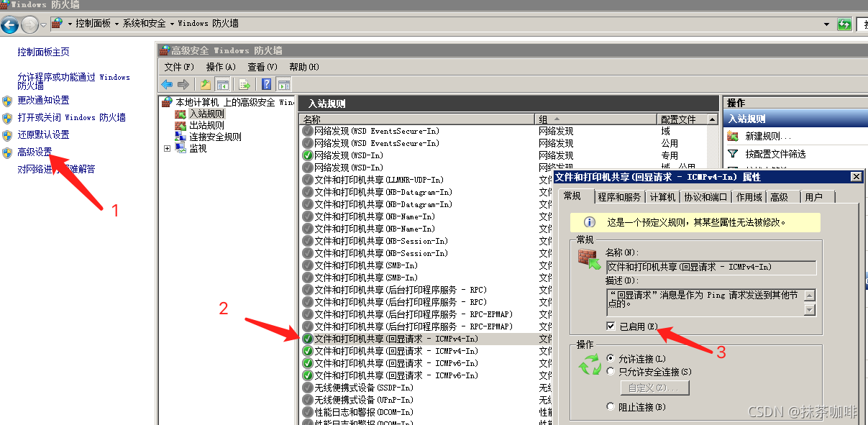
Task: Click the firewall icon in the address bar
Action: click(57, 24)
